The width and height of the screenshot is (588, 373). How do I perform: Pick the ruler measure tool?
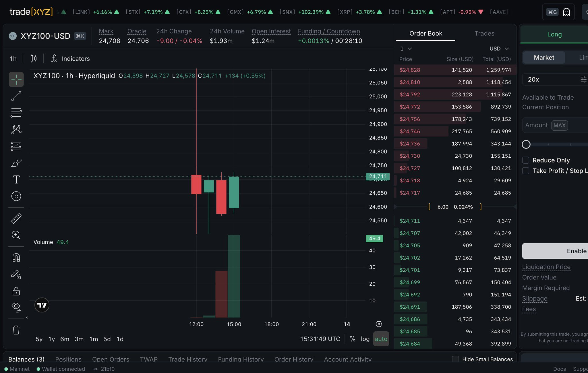(x=16, y=219)
